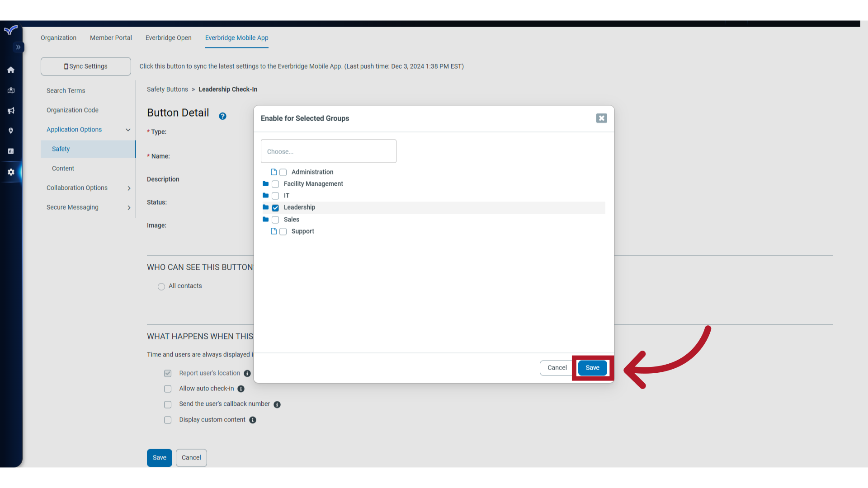Check the Support group checkbox
Image resolution: width=868 pixels, height=488 pixels.
click(x=283, y=231)
